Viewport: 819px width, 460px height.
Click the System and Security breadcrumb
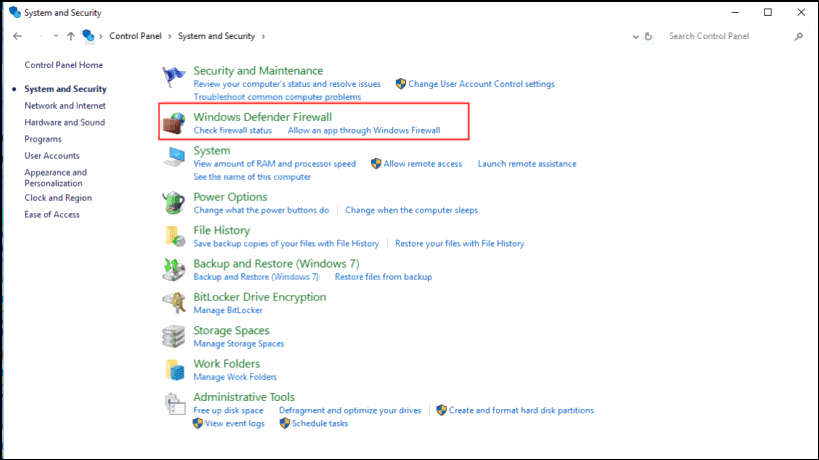pyautogui.click(x=216, y=36)
